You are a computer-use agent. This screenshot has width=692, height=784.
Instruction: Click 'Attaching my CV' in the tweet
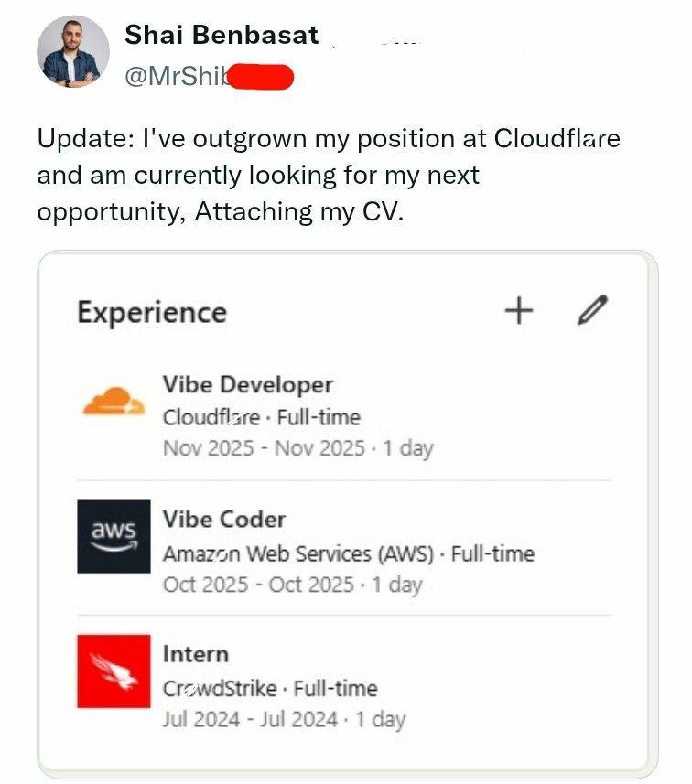pyautogui.click(x=298, y=211)
